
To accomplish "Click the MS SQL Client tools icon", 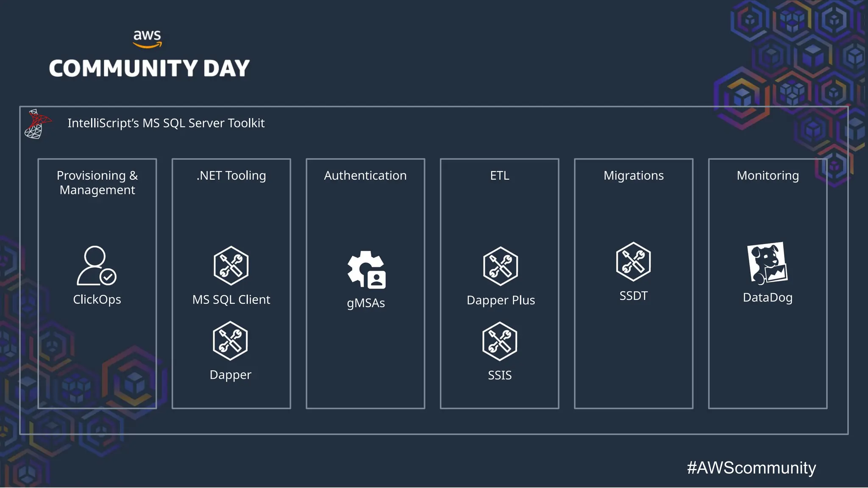I will click(231, 266).
